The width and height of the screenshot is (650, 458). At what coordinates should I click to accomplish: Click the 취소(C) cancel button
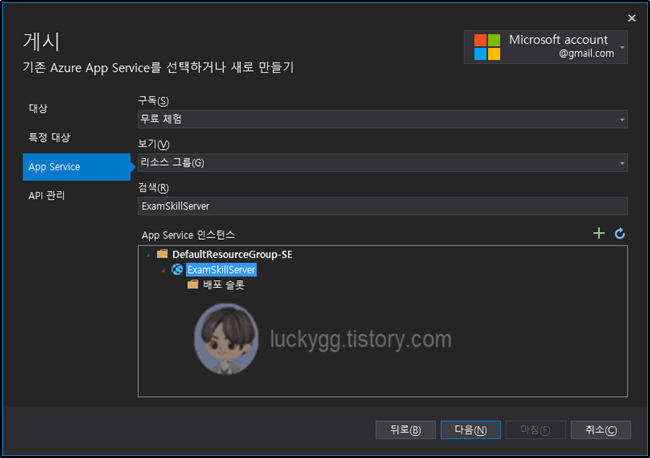601,430
